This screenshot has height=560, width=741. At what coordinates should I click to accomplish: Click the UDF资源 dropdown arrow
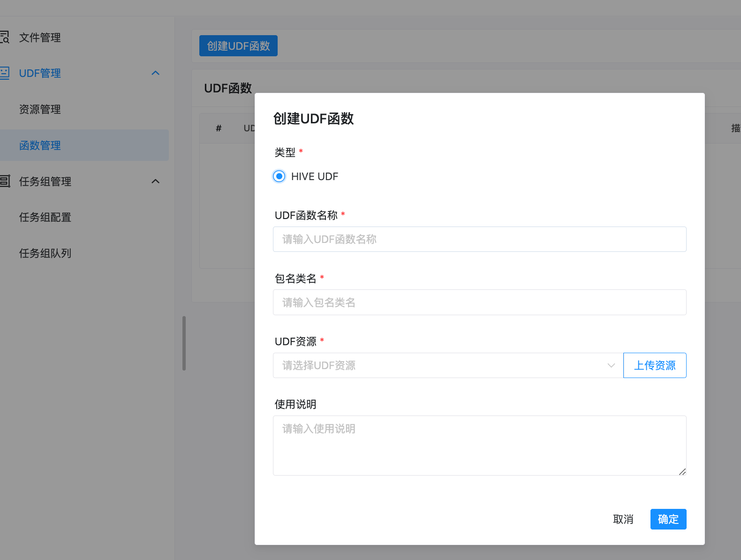coord(611,365)
